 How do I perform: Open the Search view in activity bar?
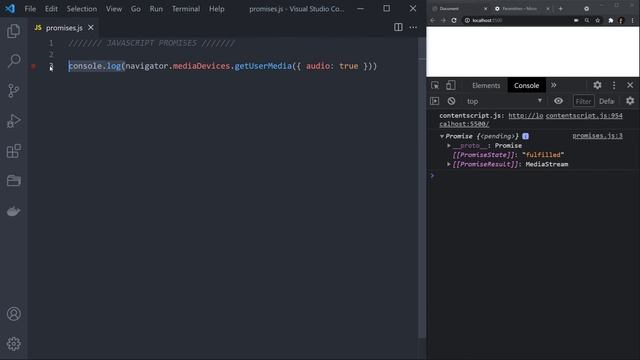point(13,61)
